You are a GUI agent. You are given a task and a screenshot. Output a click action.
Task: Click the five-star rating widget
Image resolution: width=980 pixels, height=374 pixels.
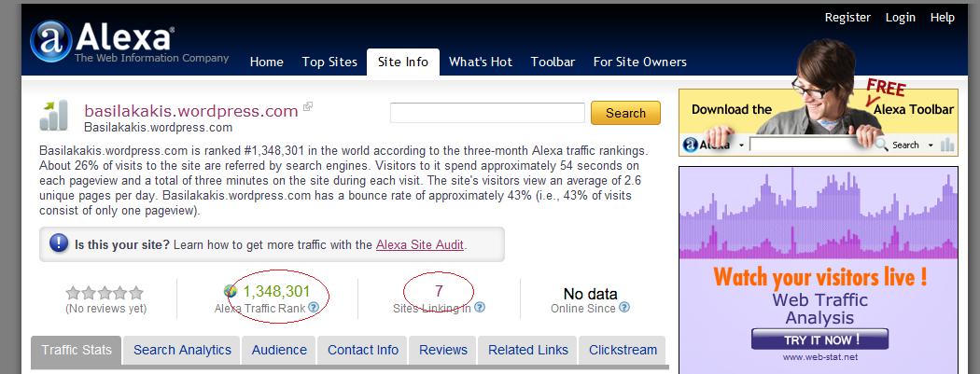[x=105, y=293]
